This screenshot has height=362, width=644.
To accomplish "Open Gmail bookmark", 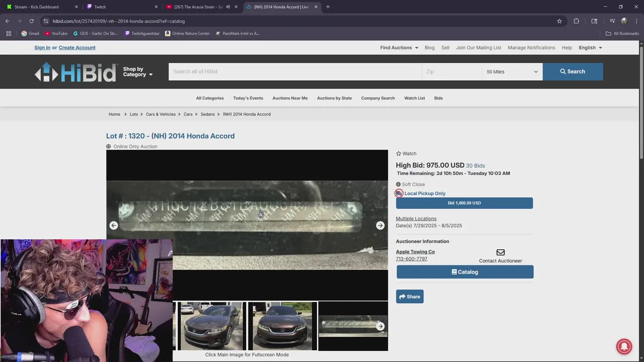I will click(30, 34).
